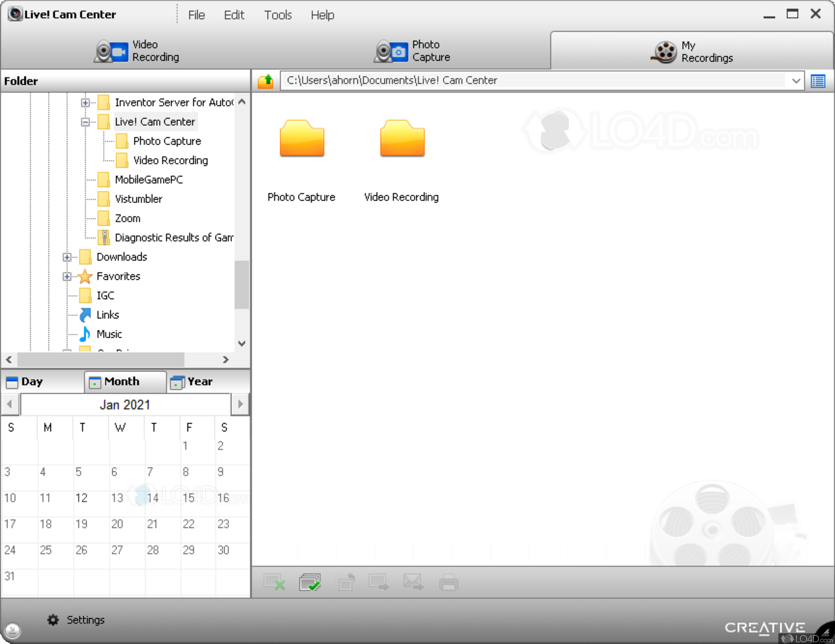Open the Help menu
835x644 pixels.
[x=322, y=15]
